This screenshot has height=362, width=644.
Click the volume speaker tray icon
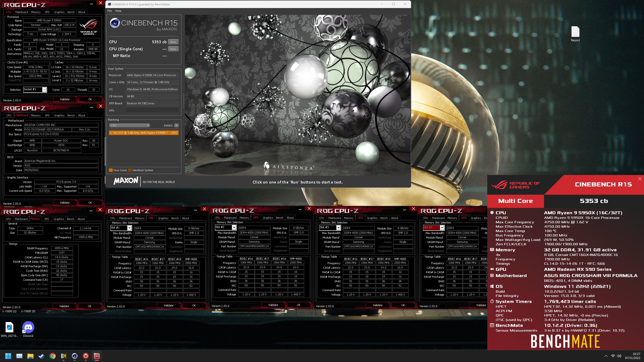619,356
